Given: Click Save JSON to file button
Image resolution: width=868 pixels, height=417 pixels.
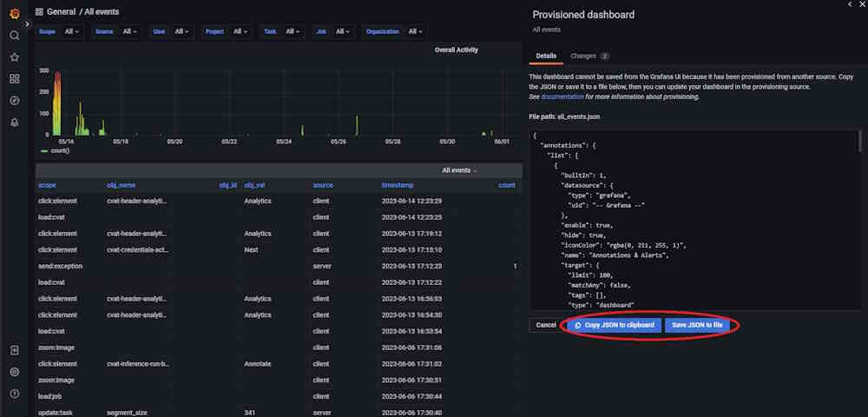Looking at the screenshot, I should (x=697, y=325).
